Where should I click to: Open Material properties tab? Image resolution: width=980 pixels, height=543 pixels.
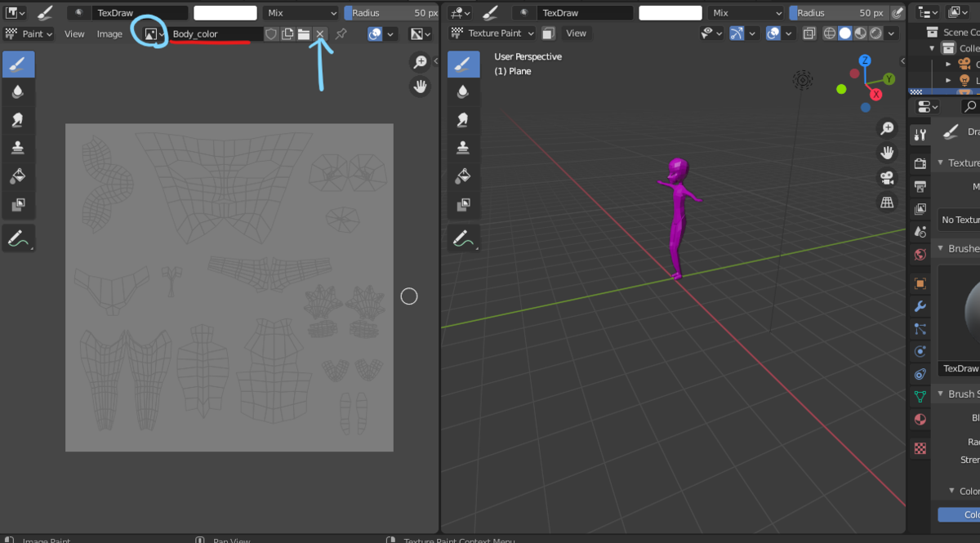tap(920, 420)
